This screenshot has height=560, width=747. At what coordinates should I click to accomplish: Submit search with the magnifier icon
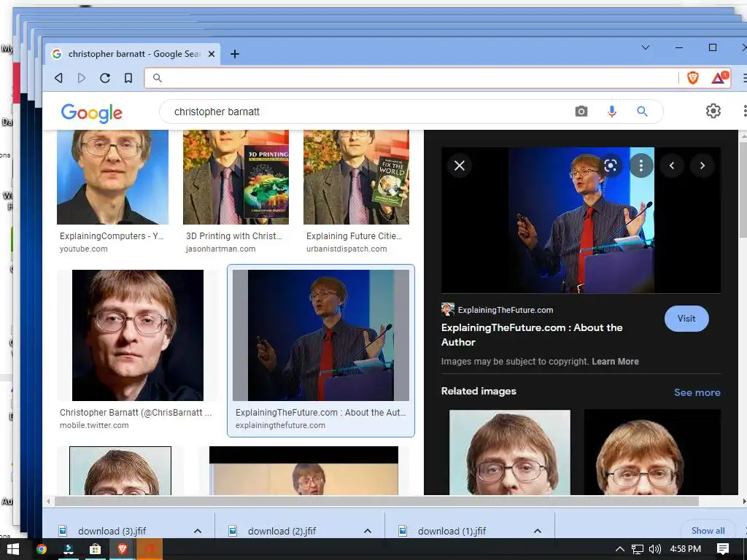click(x=642, y=112)
